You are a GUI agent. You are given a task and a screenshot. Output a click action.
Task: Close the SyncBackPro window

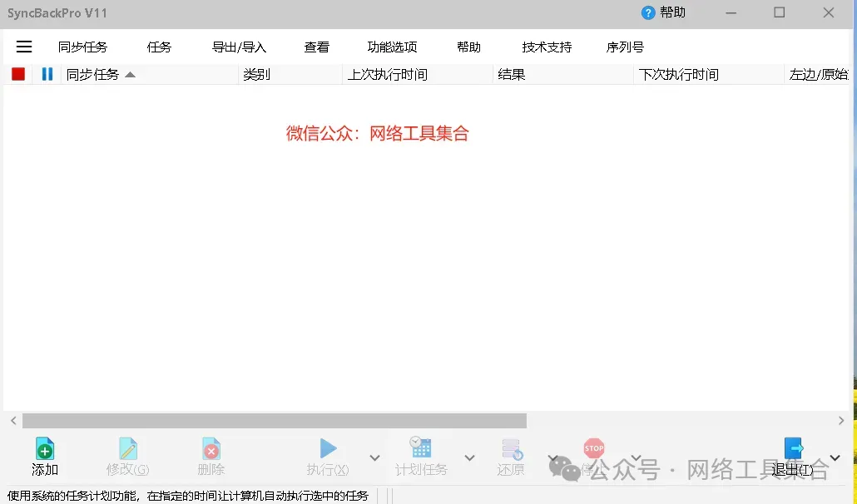pos(829,12)
